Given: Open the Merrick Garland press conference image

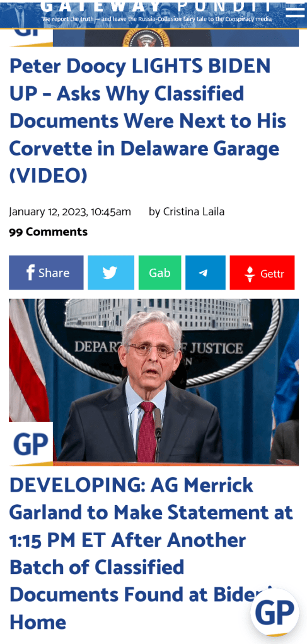Looking at the screenshot, I should click(154, 382).
